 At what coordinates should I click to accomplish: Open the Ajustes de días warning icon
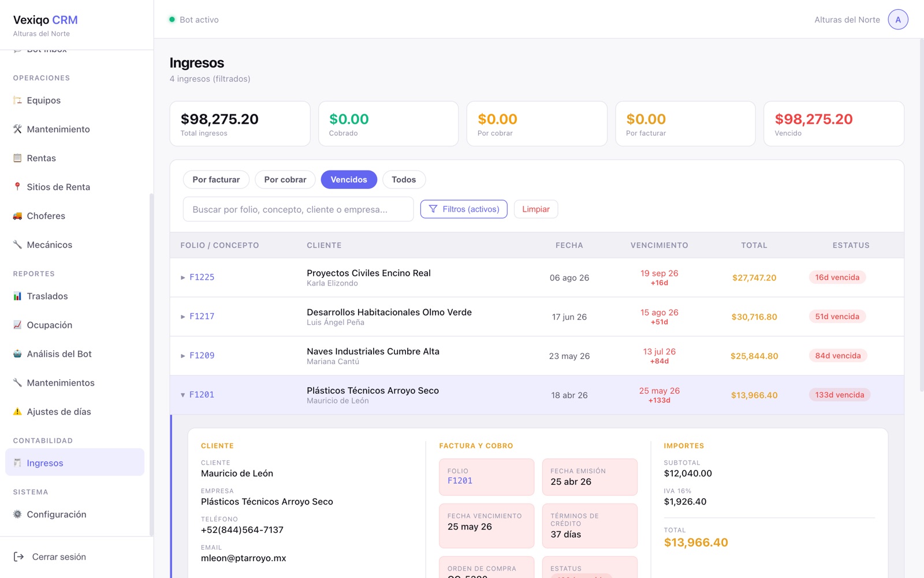click(x=17, y=412)
